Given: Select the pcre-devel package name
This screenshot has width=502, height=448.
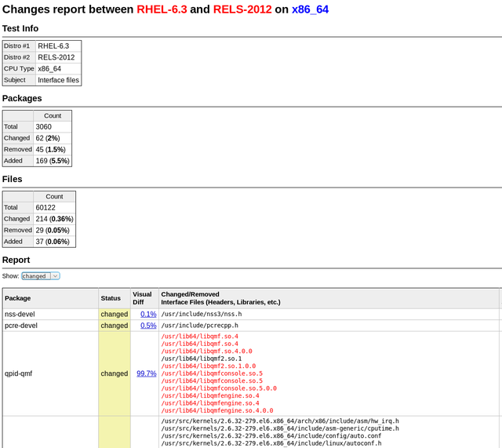Looking at the screenshot, I should (21, 326).
